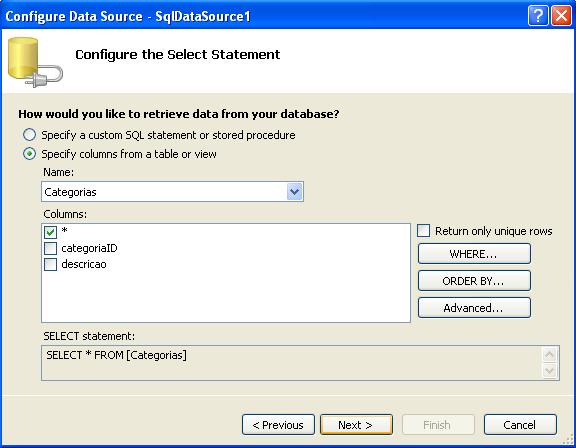Check the descricao column checkbox

click(x=50, y=264)
